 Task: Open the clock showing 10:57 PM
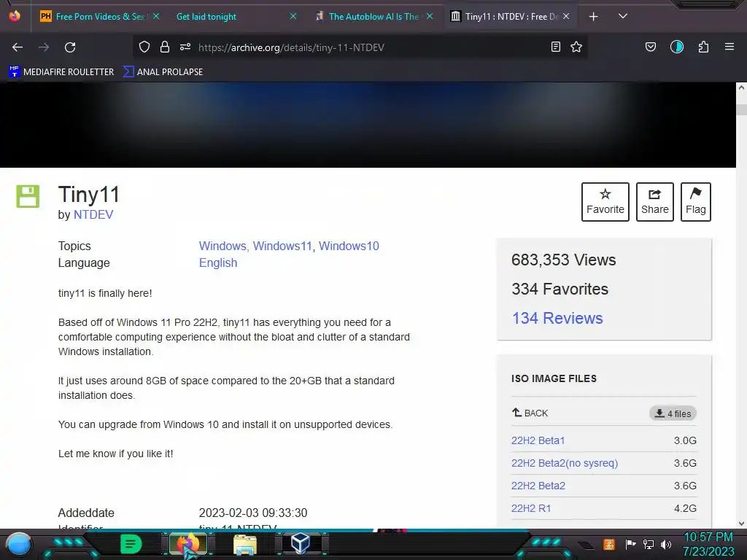click(708, 544)
